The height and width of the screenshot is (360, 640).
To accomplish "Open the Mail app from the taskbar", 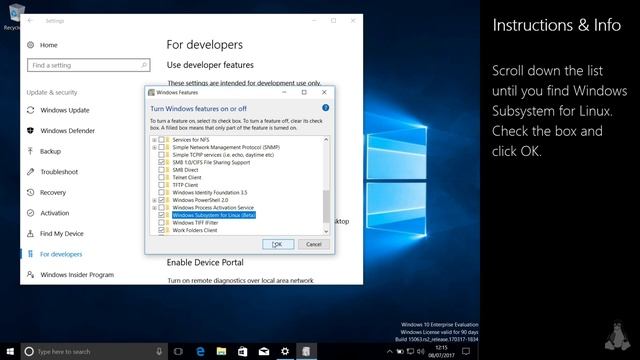I will coord(264,351).
